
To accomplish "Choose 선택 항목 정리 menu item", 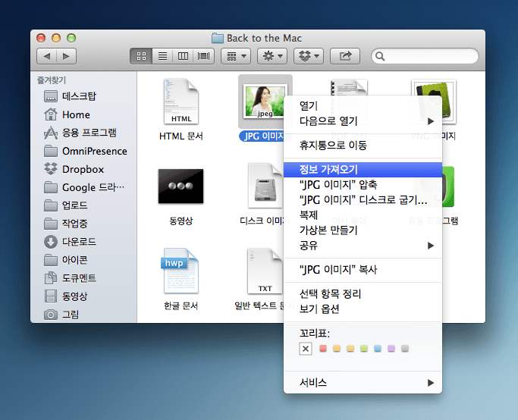I will coord(363,294).
